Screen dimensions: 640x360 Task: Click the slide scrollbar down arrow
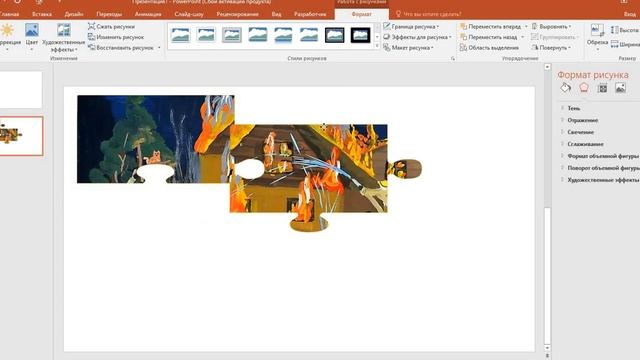[x=547, y=348]
